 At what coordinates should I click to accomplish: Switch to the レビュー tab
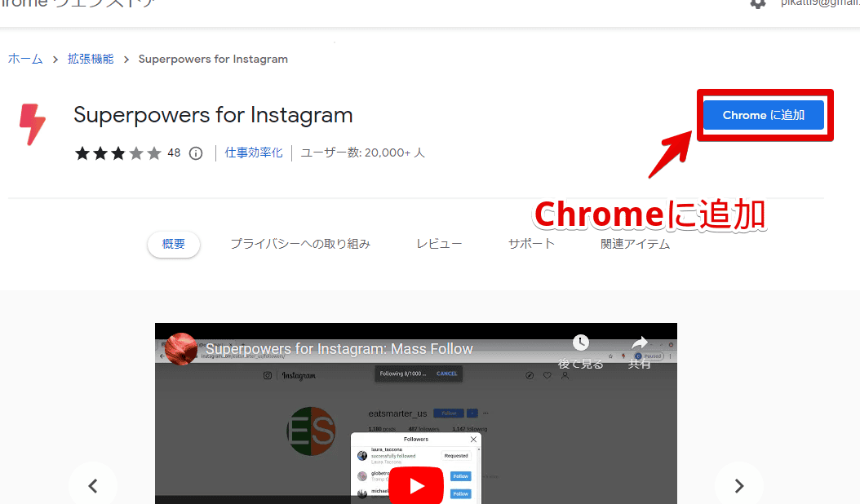click(x=439, y=244)
